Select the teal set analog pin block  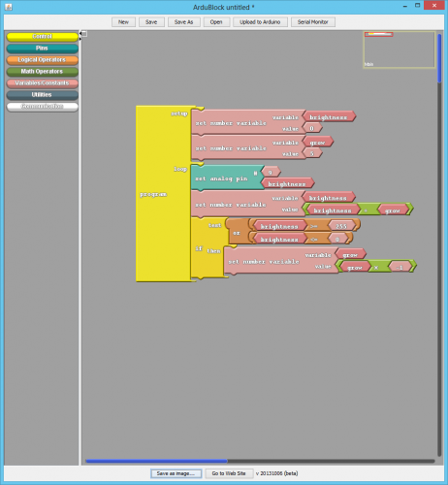click(x=226, y=178)
